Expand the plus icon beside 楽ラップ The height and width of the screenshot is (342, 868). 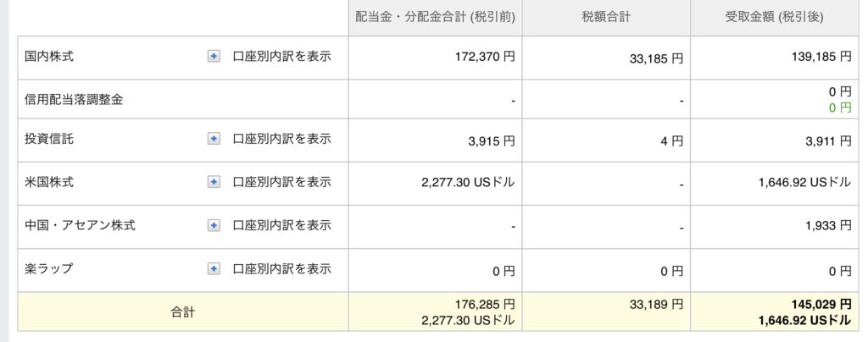point(214,269)
